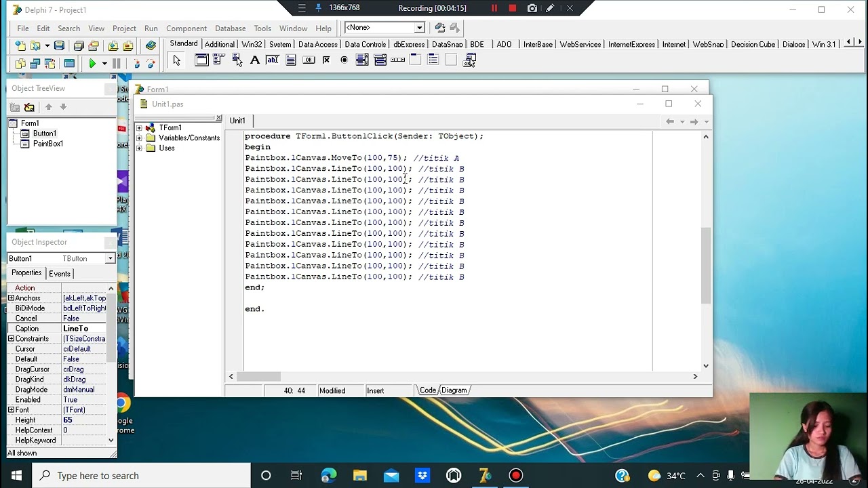Screen dimensions: 868x488
Task: Switch to the Events tab in Object Inspector
Action: tap(60, 274)
